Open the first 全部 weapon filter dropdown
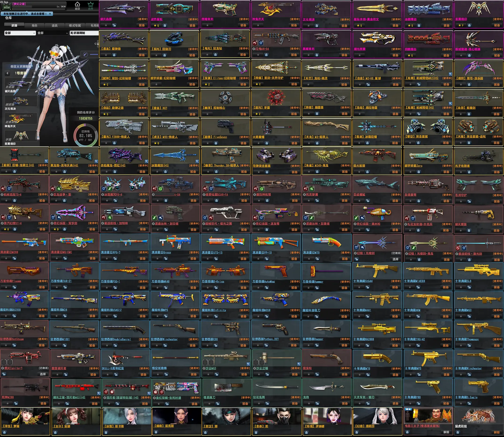 click(x=20, y=33)
